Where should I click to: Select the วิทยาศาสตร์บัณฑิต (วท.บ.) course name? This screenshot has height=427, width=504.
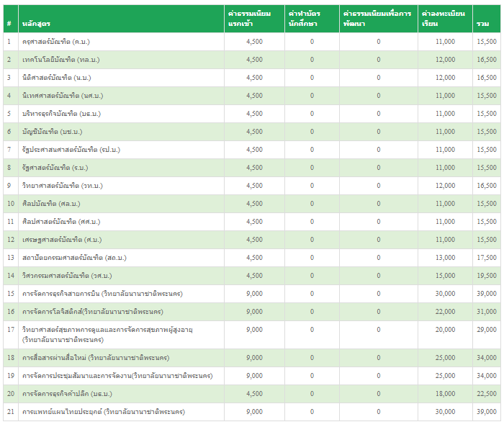pos(63,186)
